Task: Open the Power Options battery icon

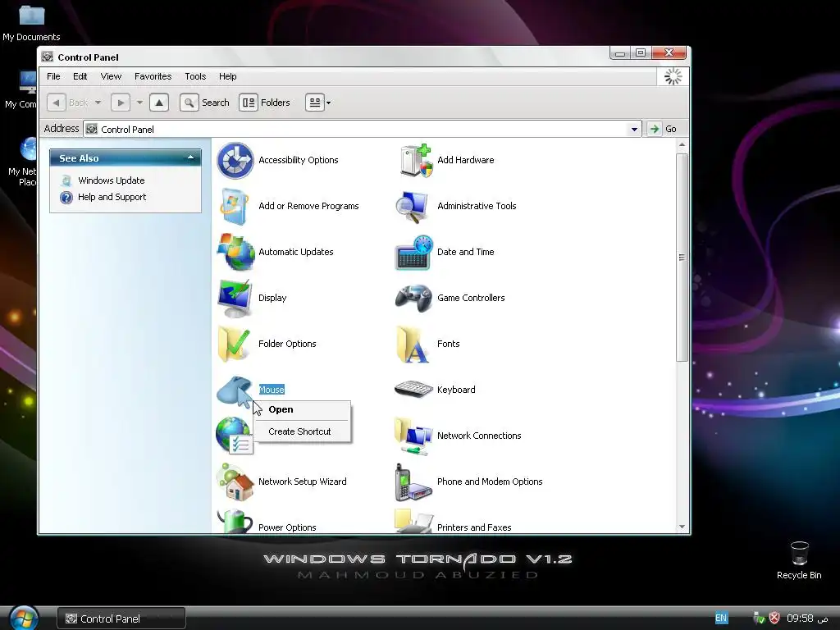Action: pyautogui.click(x=235, y=521)
